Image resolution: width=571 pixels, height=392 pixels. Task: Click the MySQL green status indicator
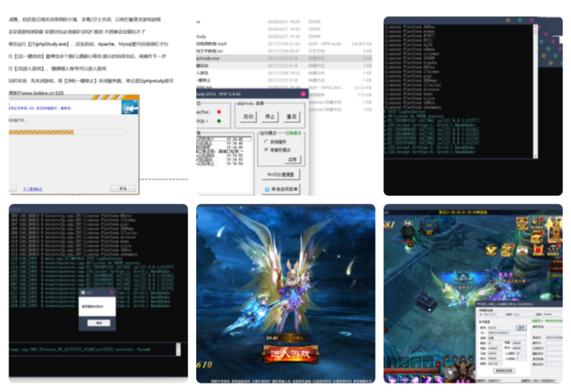point(218,121)
